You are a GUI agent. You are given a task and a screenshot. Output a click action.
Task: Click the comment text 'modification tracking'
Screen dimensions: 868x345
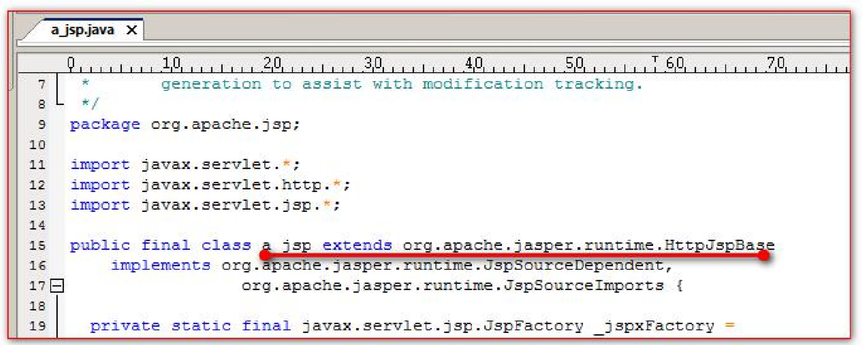pyautogui.click(x=532, y=84)
